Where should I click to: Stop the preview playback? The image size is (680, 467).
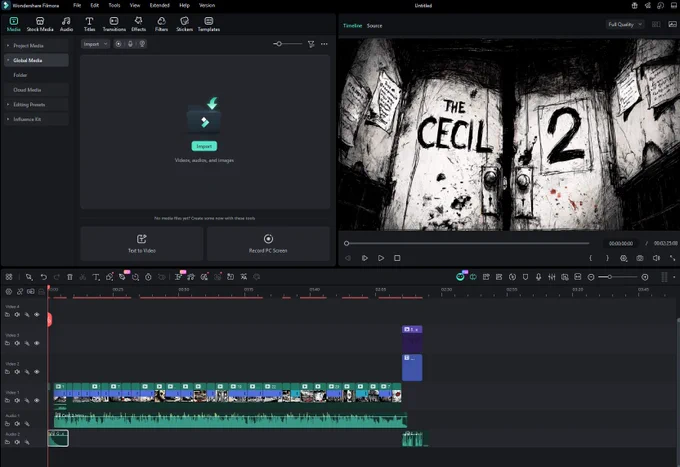tap(397, 258)
